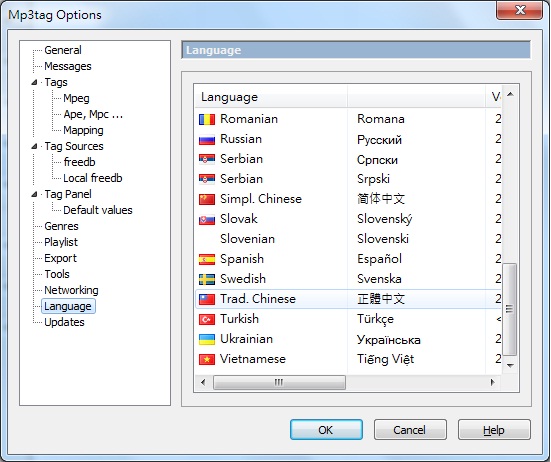Click the horizontal scrollbar right arrow

click(x=493, y=382)
